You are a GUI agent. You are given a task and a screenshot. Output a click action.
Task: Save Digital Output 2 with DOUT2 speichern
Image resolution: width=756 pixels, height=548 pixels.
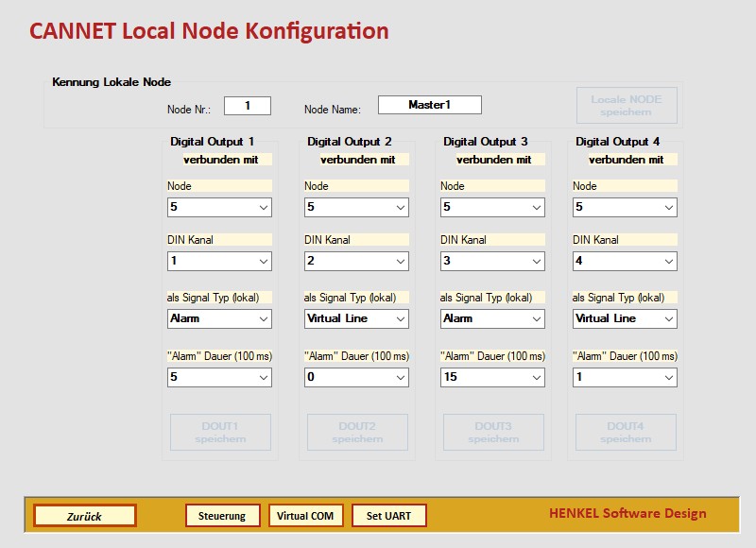(356, 432)
